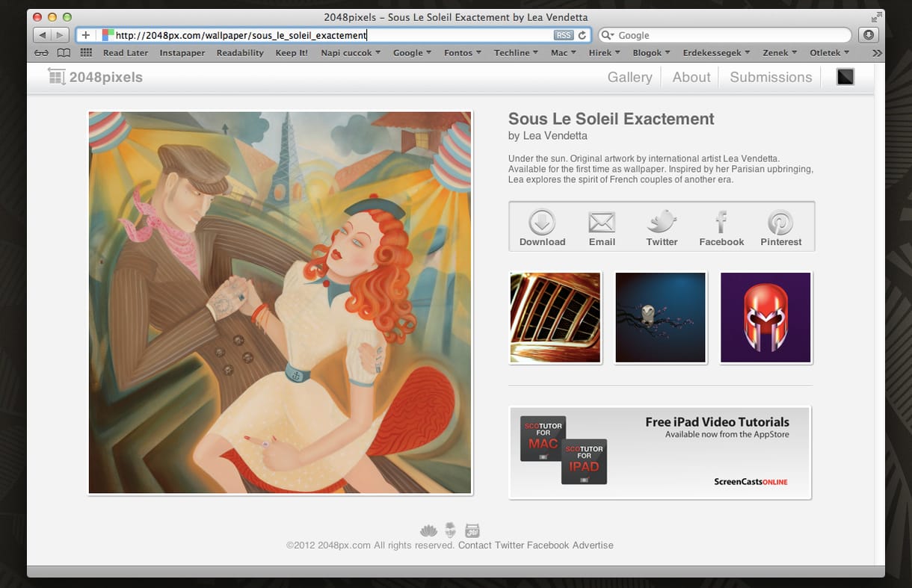912x588 pixels.
Task: Expand Erdekessegek bookmarks folder
Action: point(717,53)
